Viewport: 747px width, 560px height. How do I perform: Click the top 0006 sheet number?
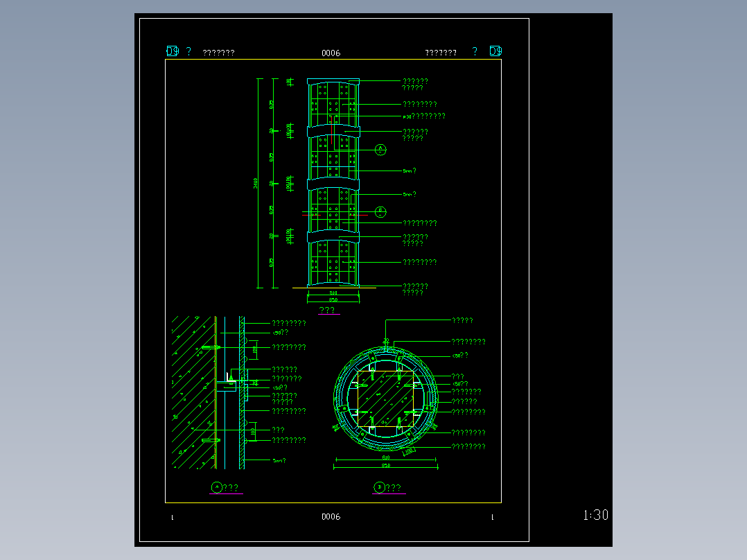331,53
